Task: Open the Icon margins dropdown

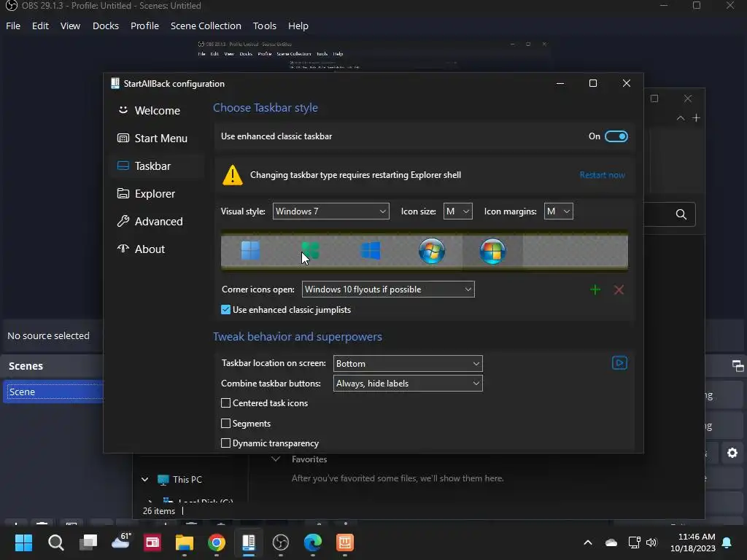Action: 558,211
